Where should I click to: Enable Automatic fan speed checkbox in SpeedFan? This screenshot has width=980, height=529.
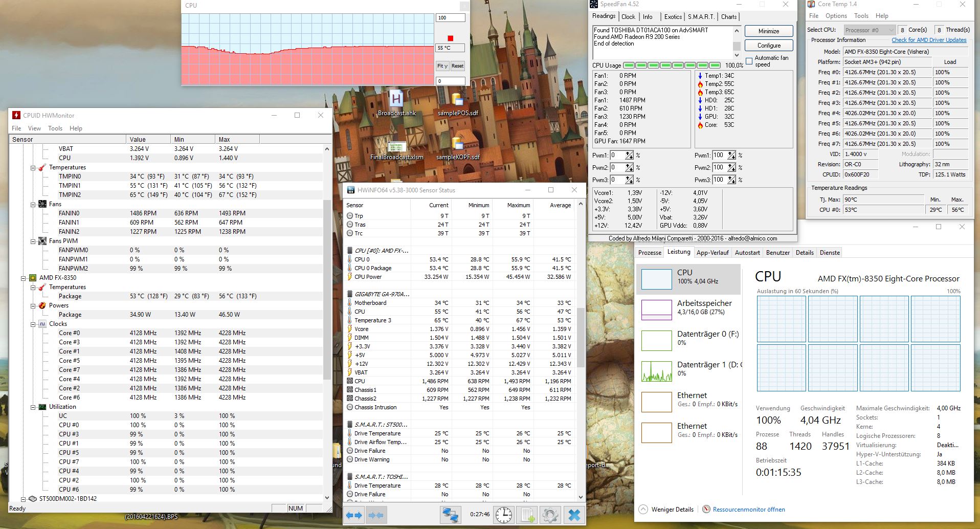coord(749,61)
